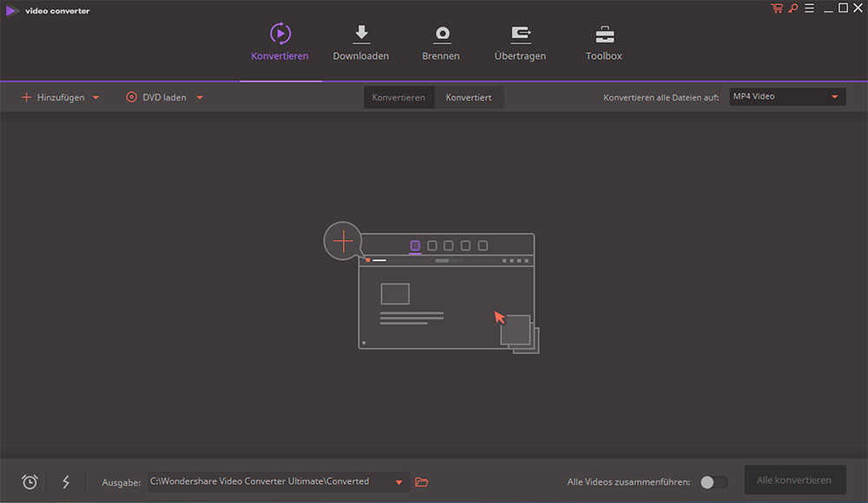
Task: Open the alarm clock scheduler icon
Action: [30, 482]
